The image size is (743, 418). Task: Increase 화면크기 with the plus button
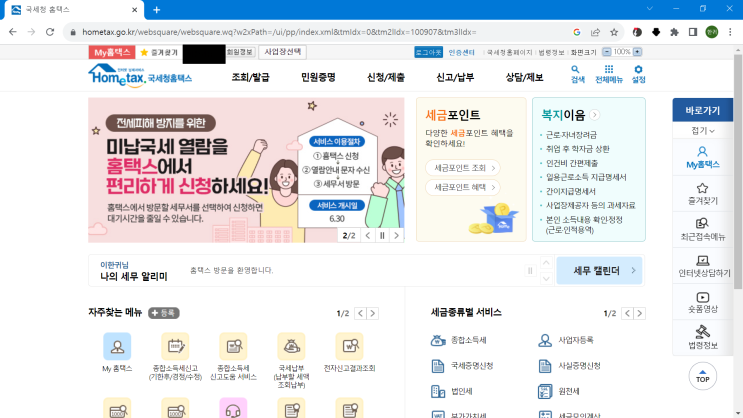coord(637,52)
